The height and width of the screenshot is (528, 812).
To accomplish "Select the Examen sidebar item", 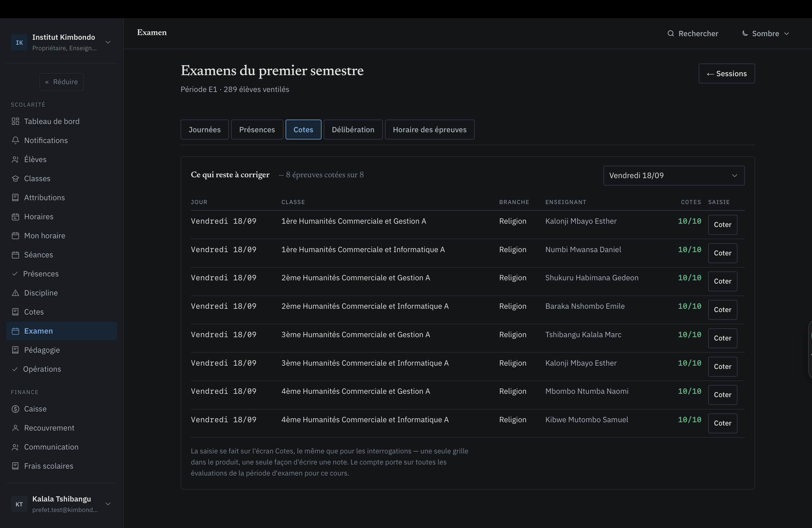I will pos(61,331).
